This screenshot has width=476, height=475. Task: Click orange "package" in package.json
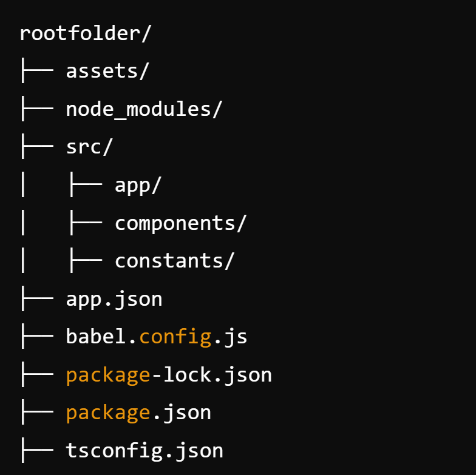point(108,413)
